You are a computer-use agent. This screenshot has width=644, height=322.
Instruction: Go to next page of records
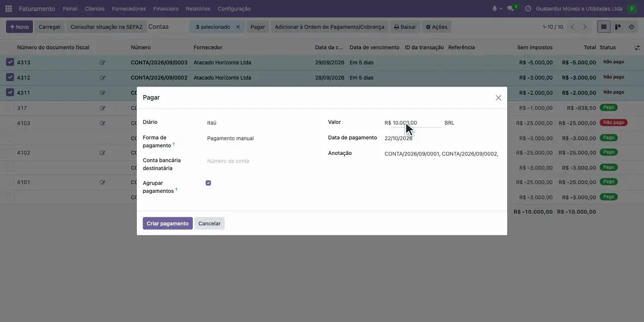[x=585, y=27]
